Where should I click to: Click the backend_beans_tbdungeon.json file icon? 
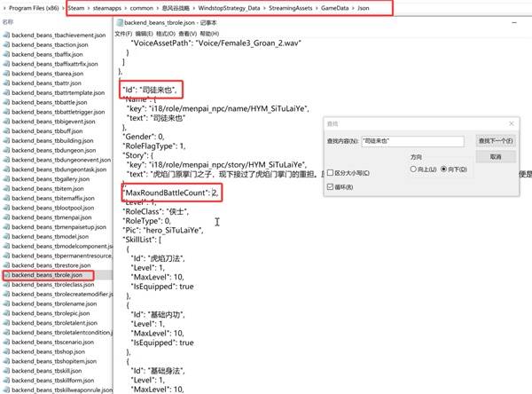point(6,150)
